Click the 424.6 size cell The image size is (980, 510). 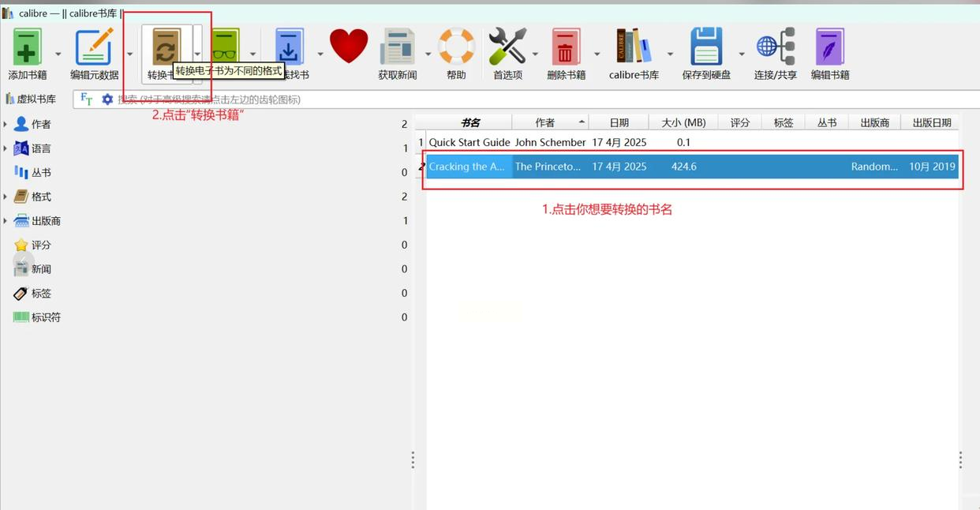683,167
